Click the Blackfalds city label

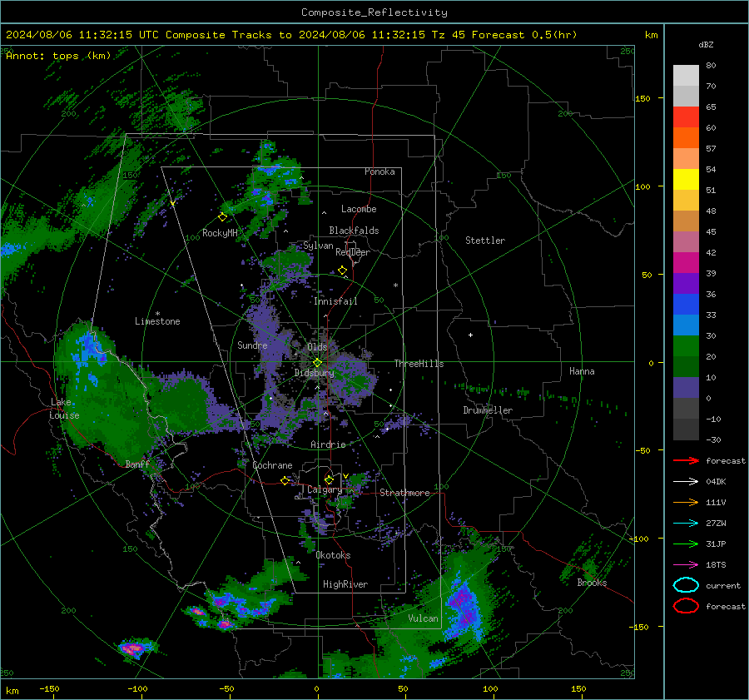pos(354,231)
